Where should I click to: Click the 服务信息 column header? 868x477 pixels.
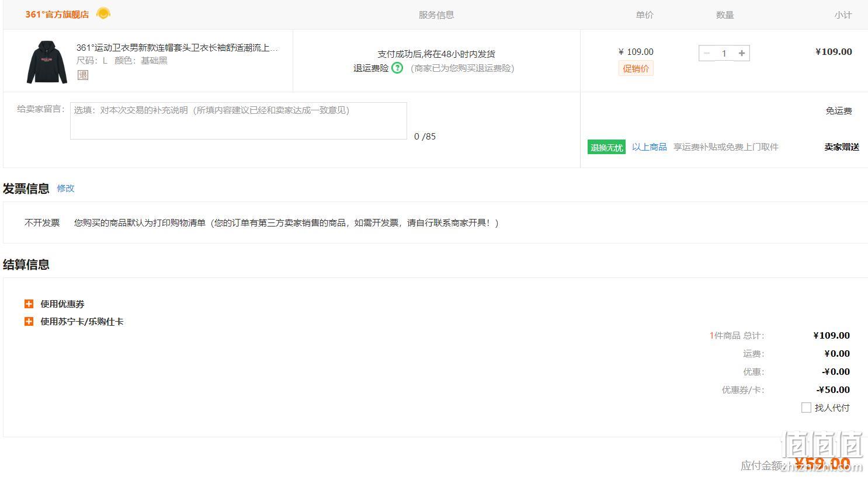pos(436,15)
